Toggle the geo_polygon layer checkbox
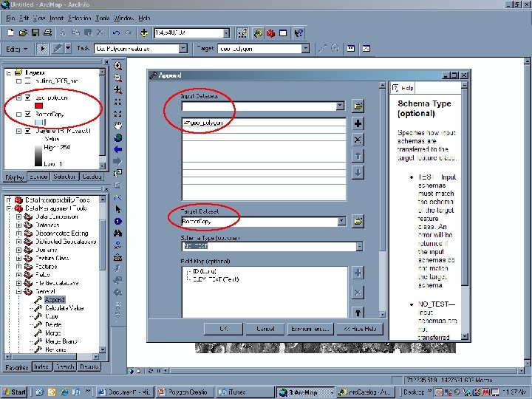Screen dimensions: 532x399 click(28, 98)
